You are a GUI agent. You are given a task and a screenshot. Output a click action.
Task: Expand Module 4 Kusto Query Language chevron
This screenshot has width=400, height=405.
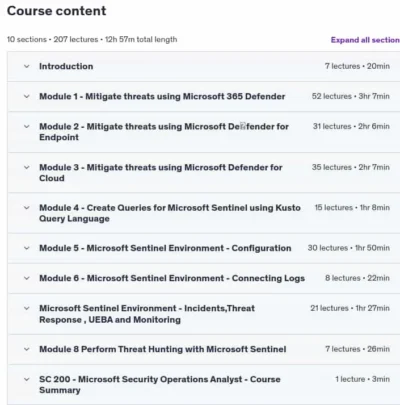pos(27,208)
